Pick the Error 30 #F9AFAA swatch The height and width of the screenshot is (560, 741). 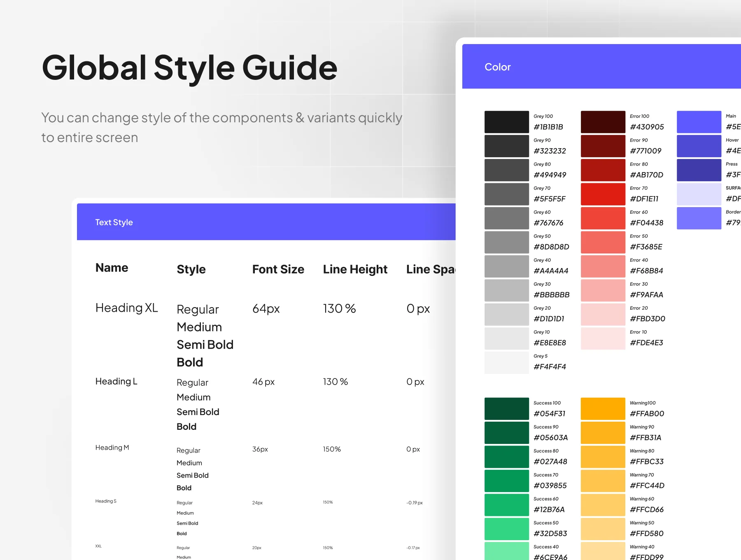603,289
